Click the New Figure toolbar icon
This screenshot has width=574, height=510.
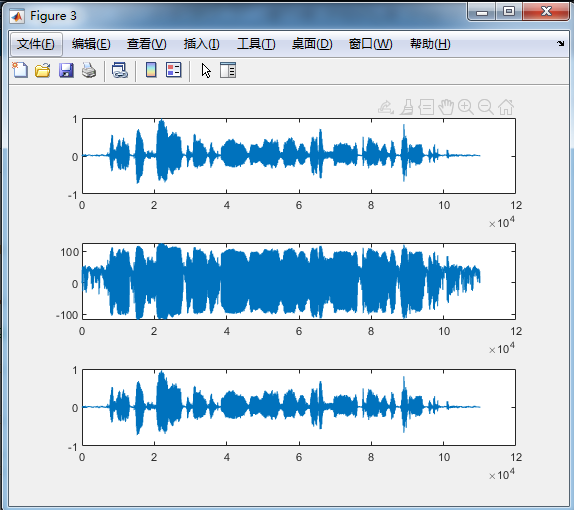point(20,70)
